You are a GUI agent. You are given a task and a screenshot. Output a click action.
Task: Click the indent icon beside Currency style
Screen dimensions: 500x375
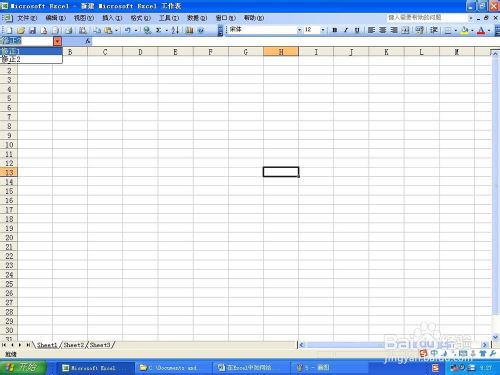(434, 30)
